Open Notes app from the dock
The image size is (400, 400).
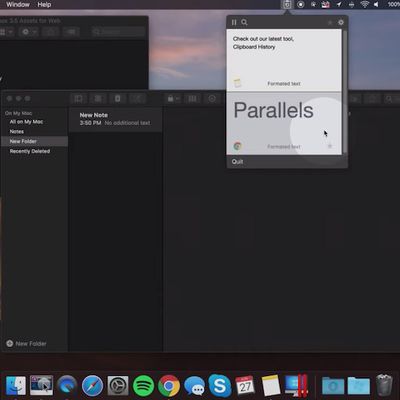click(270, 386)
